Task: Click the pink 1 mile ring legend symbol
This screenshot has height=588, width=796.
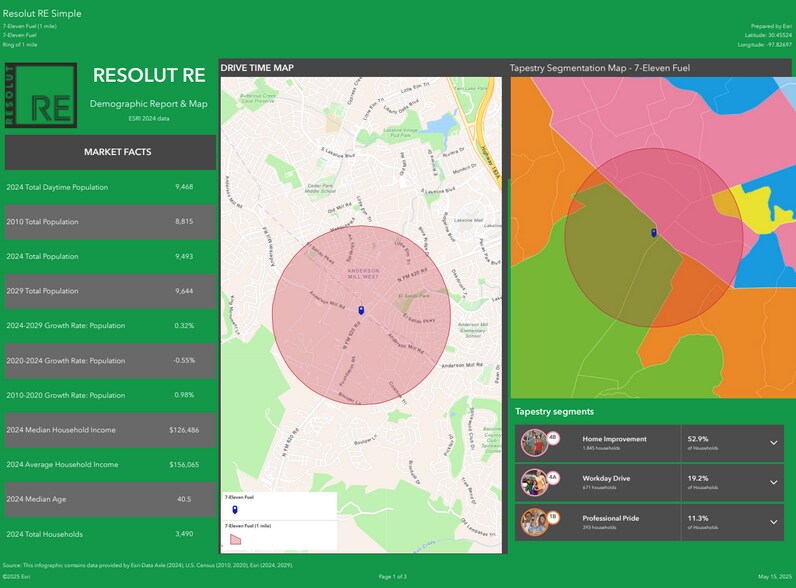Action: 235,538
